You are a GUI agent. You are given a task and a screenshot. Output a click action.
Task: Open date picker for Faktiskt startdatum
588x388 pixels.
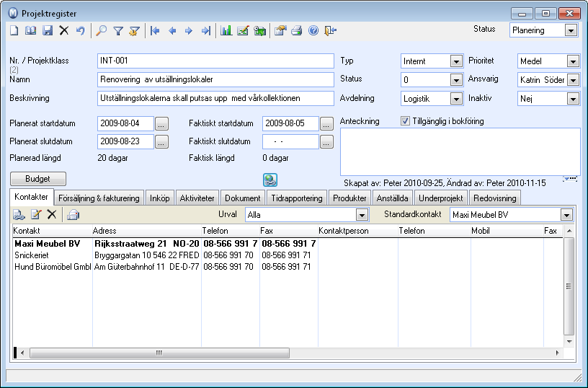326,123
